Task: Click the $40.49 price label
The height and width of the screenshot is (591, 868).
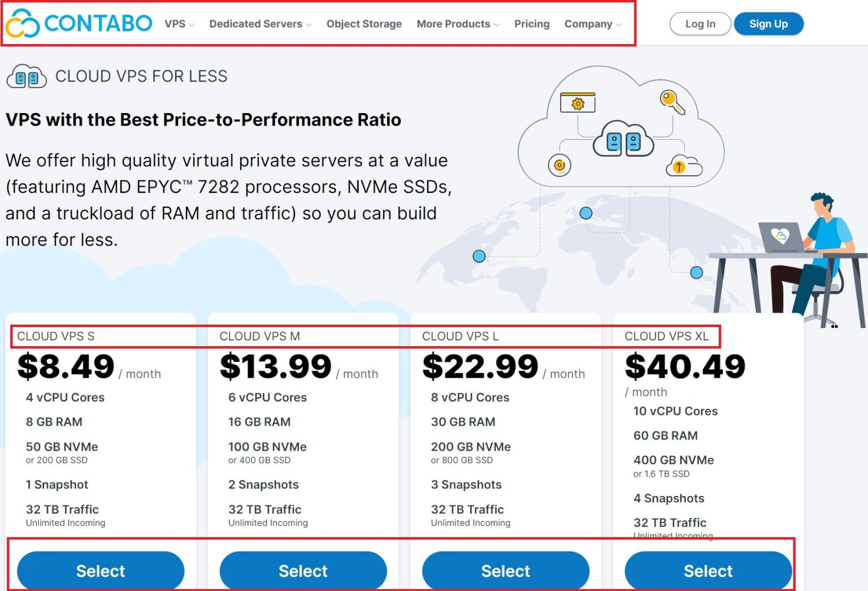Action: [685, 366]
